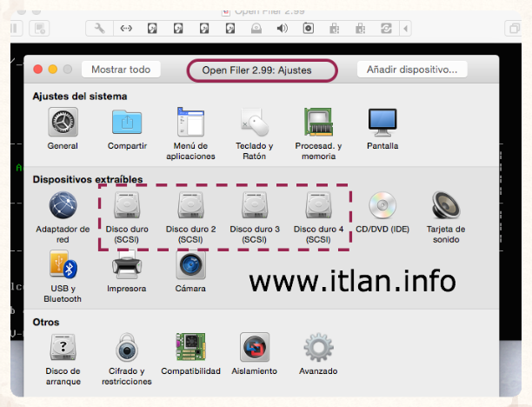Open General system settings

click(x=63, y=123)
